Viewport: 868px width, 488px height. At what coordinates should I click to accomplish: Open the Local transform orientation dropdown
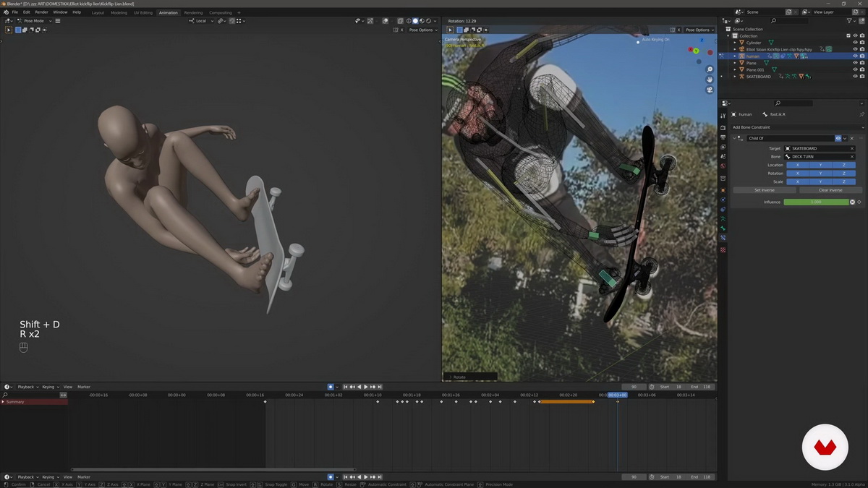[x=202, y=21]
